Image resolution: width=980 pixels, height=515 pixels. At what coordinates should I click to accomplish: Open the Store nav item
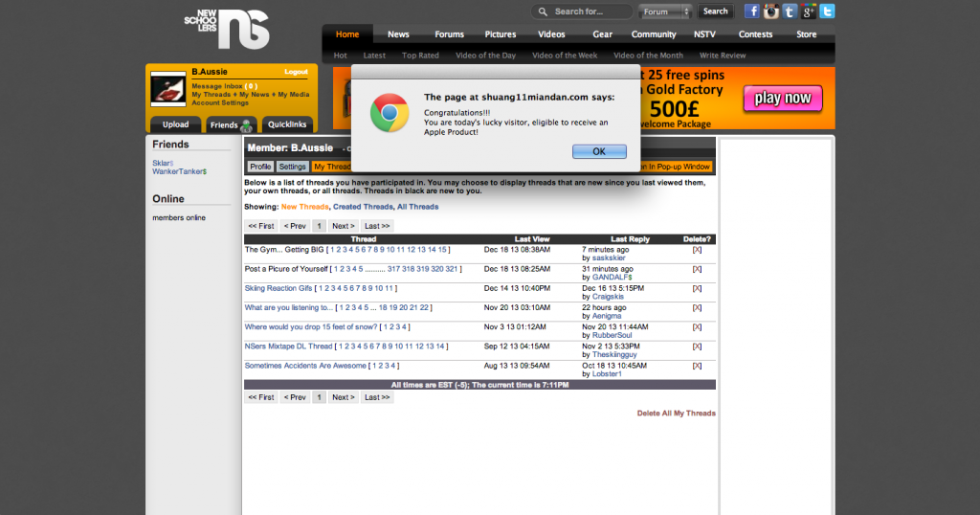(x=806, y=34)
